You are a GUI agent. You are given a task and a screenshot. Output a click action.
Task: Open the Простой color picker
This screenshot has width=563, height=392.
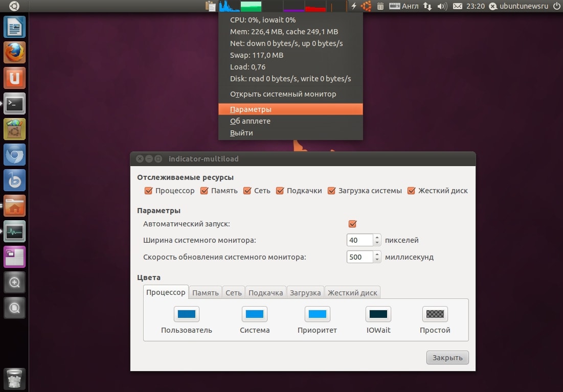(x=435, y=314)
